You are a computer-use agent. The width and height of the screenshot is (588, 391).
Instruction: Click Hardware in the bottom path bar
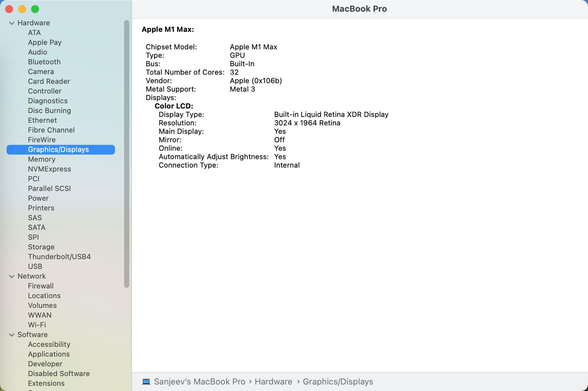(x=273, y=382)
